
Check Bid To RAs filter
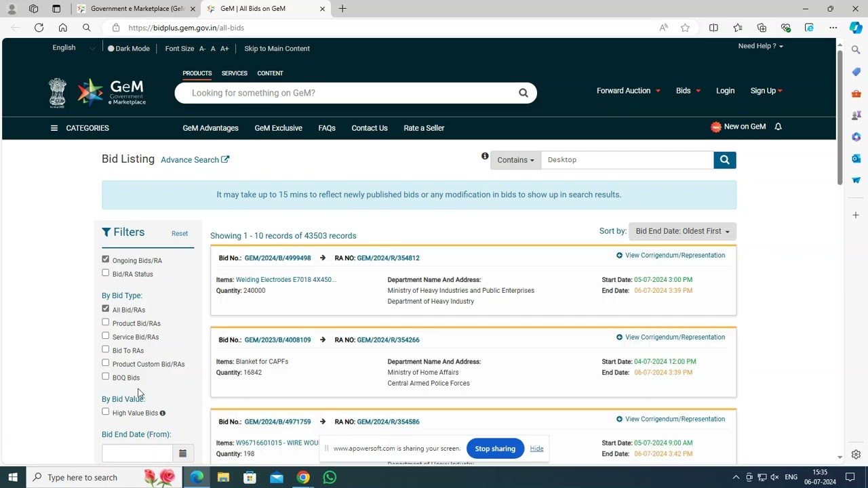click(x=105, y=350)
